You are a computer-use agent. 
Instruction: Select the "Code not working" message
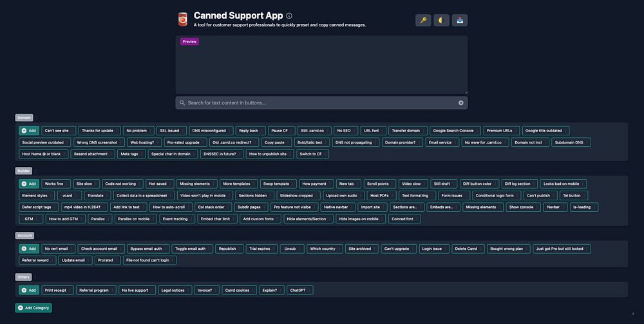[122, 184]
